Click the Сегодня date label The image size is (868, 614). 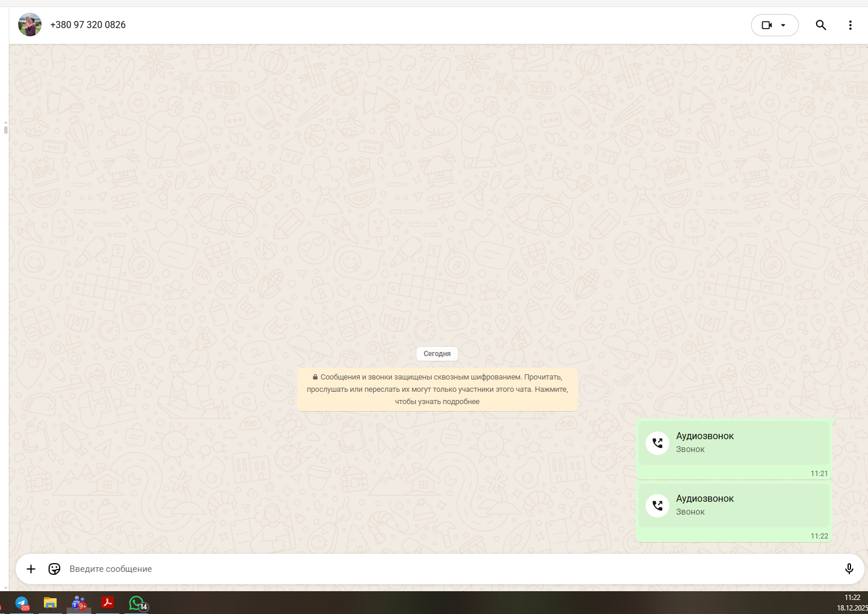[437, 354]
